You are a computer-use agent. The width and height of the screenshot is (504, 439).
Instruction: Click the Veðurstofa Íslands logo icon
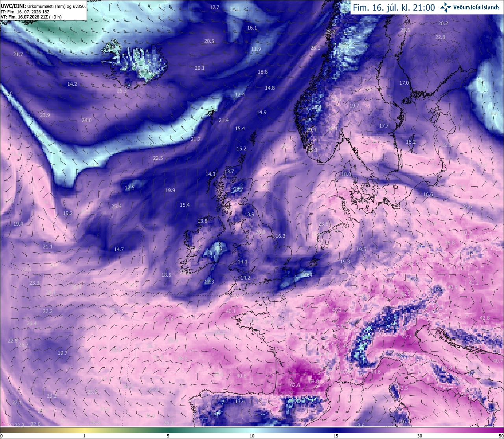(x=446, y=7)
